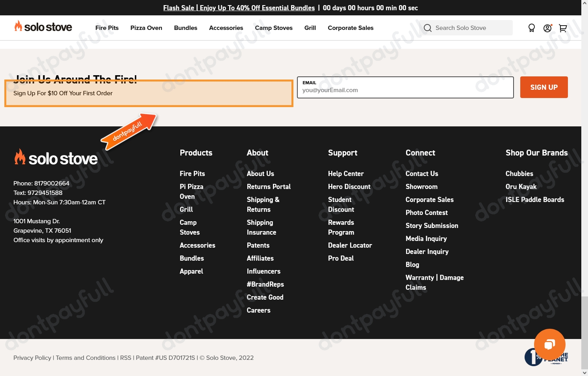Screen dimensions: 588x376
Task: Click the Search Solo Stove field
Action: click(466, 28)
